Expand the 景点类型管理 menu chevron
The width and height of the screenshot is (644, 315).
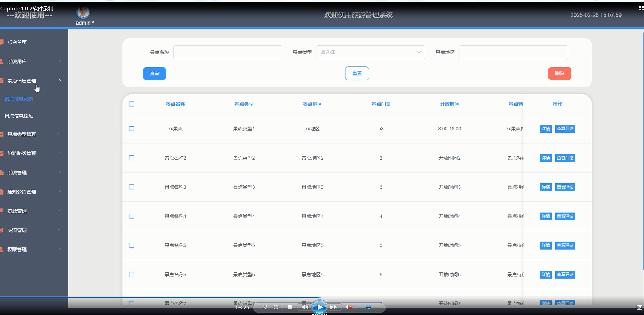59,134
